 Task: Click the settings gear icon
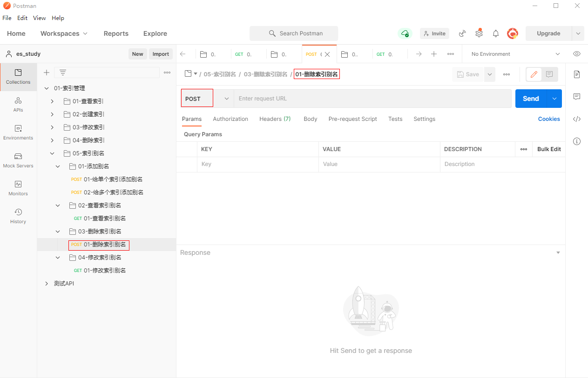click(x=479, y=33)
